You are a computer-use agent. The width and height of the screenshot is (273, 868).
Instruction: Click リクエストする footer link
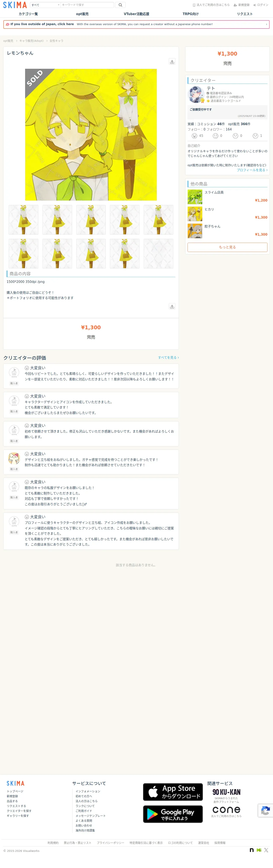pos(17,806)
